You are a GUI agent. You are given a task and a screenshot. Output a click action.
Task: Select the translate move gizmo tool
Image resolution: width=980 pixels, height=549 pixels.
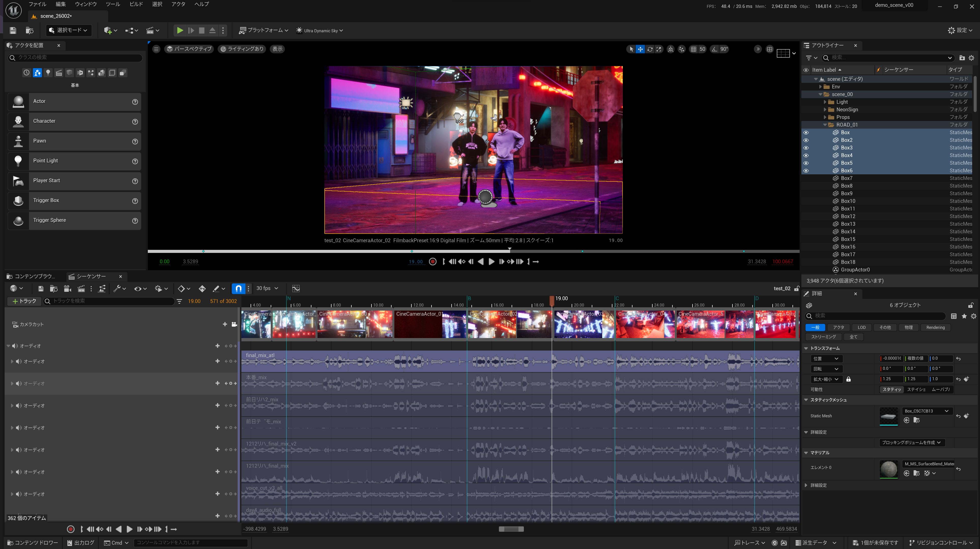click(x=640, y=49)
